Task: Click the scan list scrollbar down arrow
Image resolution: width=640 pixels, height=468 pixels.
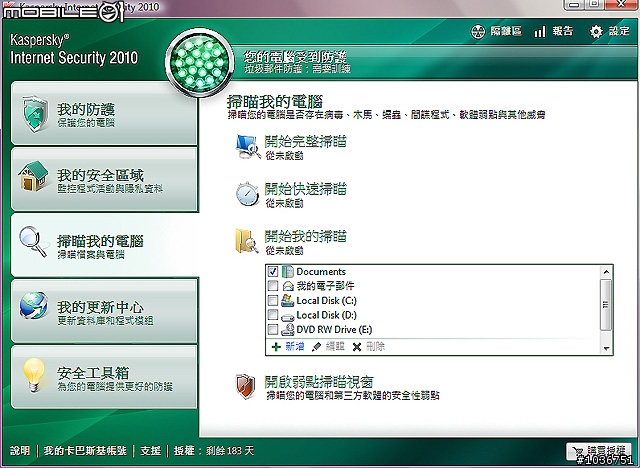Action: [x=606, y=348]
